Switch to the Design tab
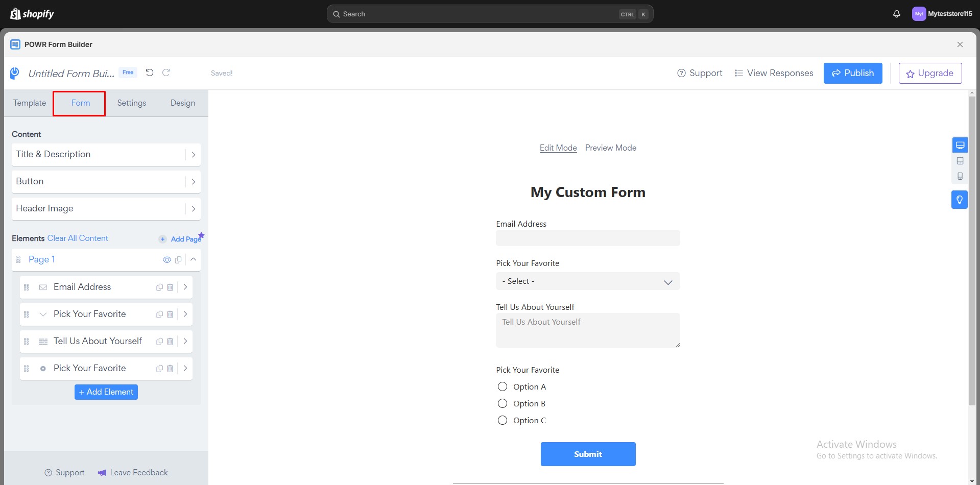The width and height of the screenshot is (980, 485). tap(182, 103)
